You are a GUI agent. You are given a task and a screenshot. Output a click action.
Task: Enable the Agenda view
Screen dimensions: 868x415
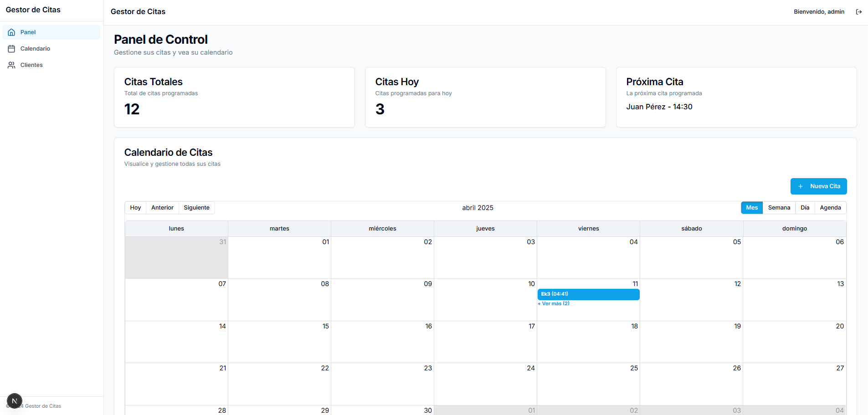click(x=830, y=207)
